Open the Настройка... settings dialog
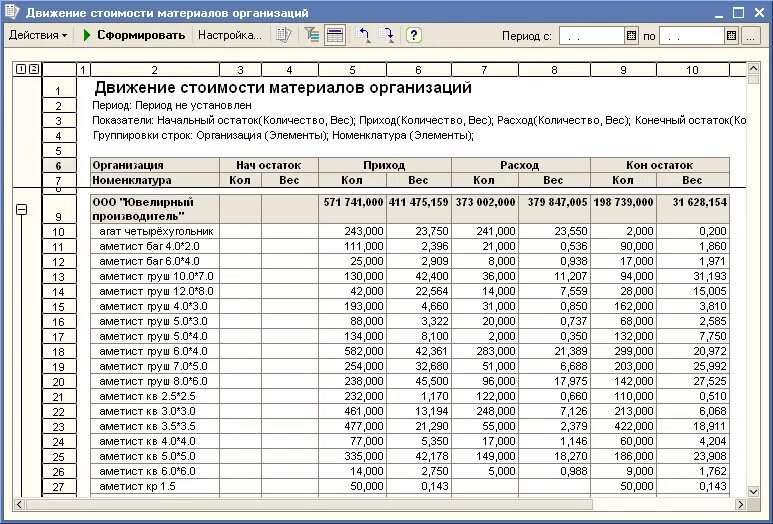Viewport: 773px width, 524px height. click(x=229, y=35)
